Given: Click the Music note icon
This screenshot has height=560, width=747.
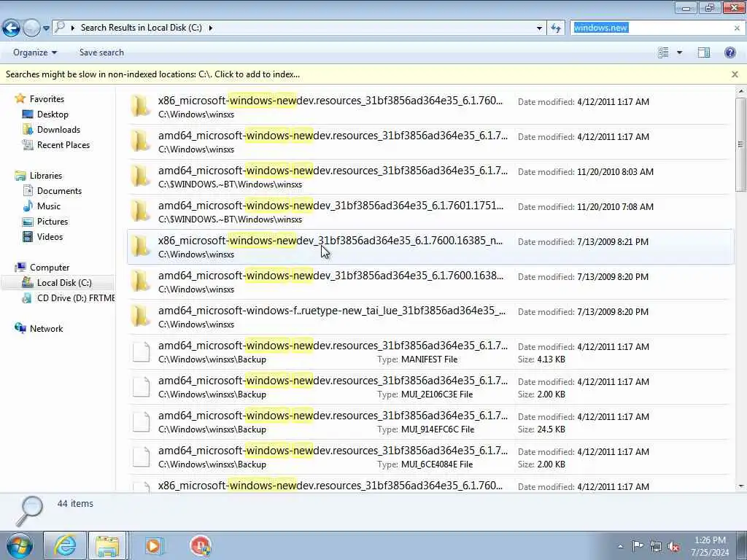Looking at the screenshot, I should (x=28, y=206).
